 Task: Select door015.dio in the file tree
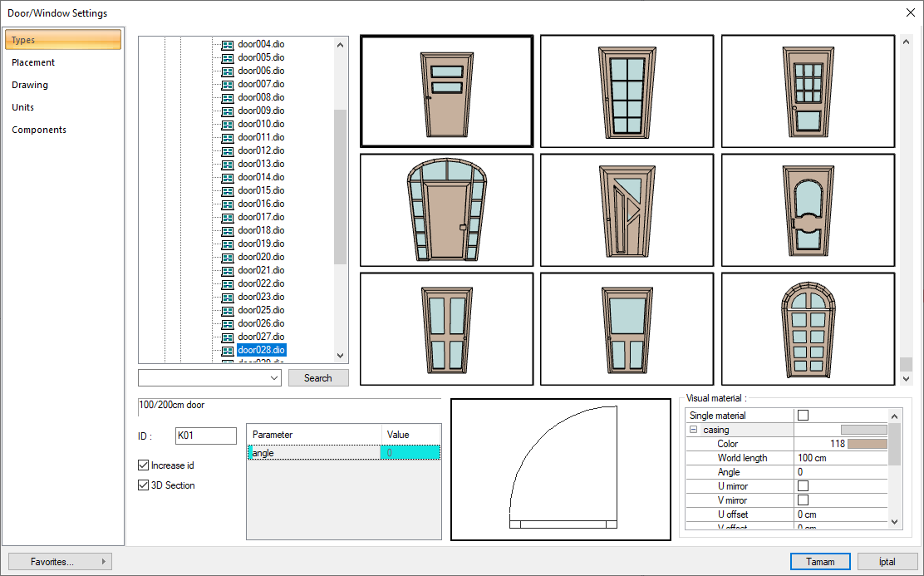261,190
